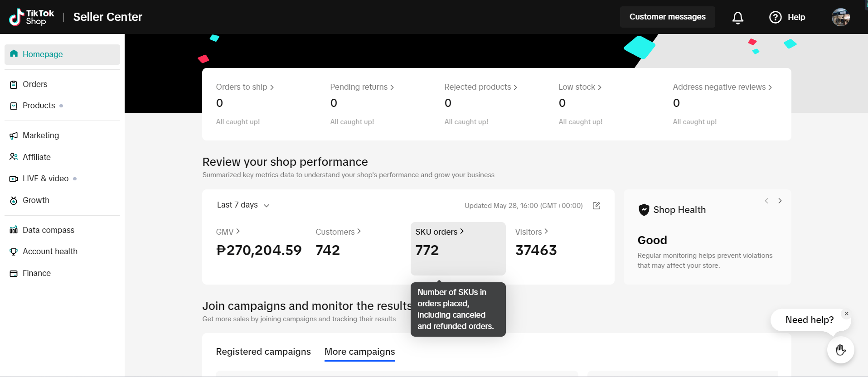Open Orders to ship details

(245, 87)
